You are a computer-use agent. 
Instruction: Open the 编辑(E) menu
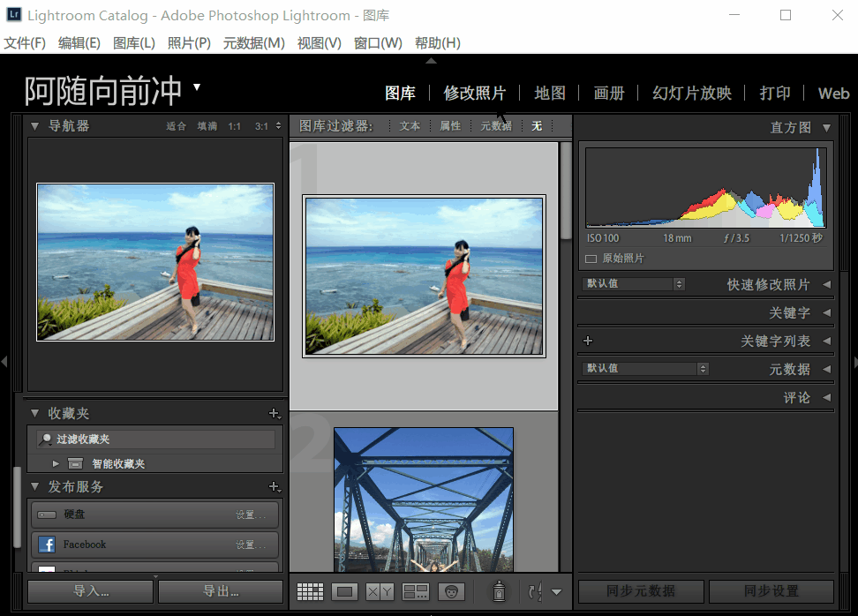(79, 43)
